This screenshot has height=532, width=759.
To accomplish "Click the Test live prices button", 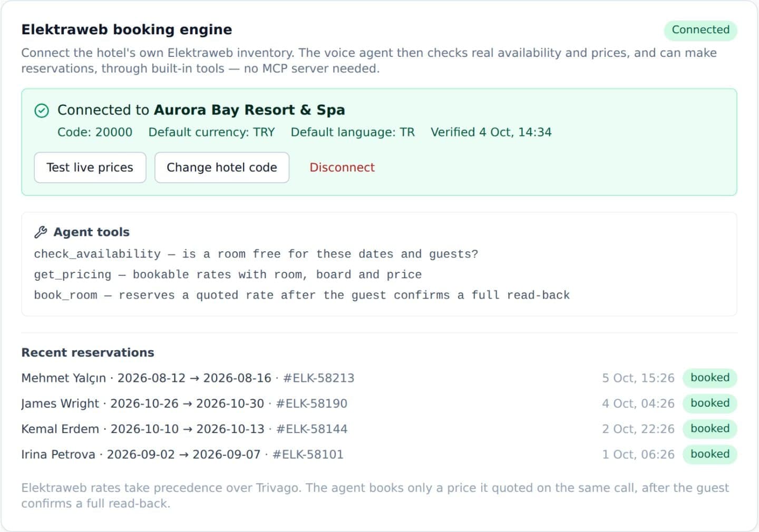I will pos(90,168).
